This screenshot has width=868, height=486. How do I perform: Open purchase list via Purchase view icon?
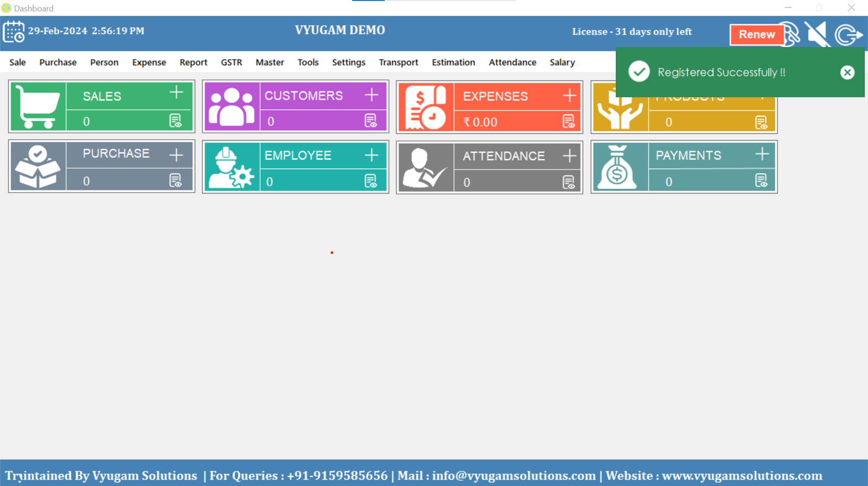[x=175, y=181]
